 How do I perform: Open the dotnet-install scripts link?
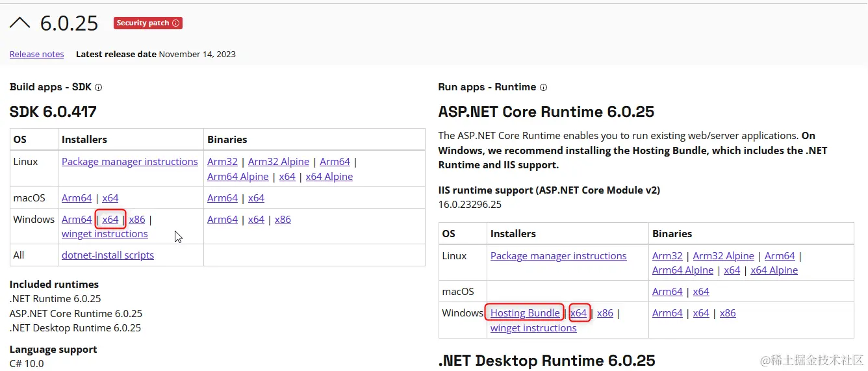point(108,255)
